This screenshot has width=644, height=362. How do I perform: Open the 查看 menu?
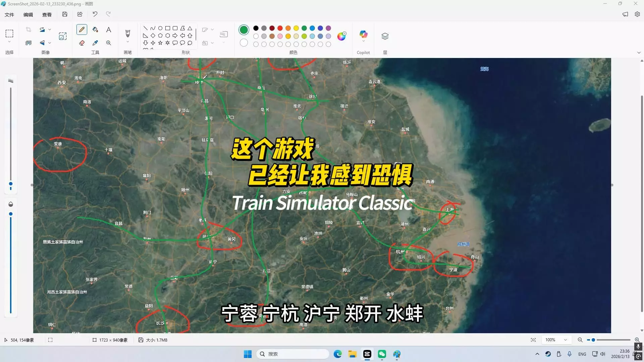coord(47,14)
